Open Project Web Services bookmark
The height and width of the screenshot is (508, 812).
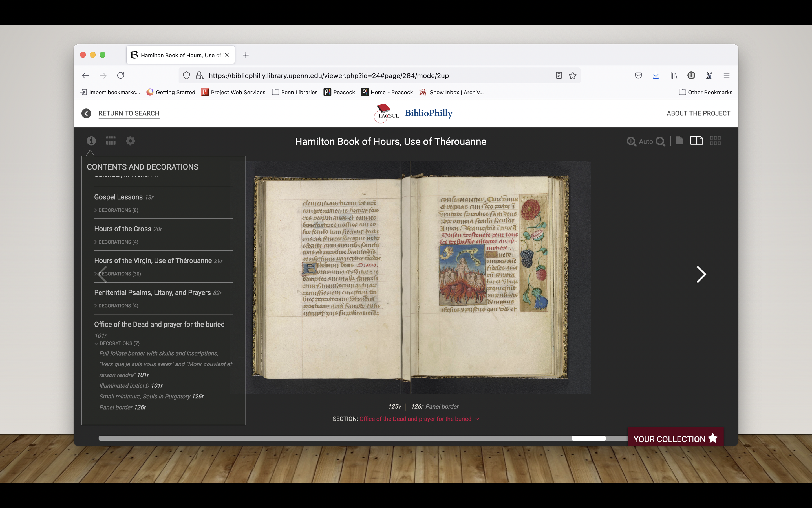[x=233, y=92]
